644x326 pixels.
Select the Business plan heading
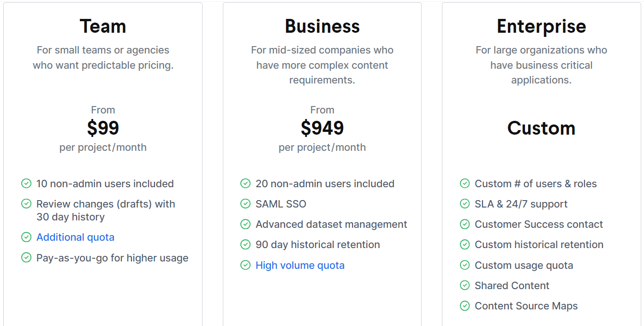coord(322,26)
